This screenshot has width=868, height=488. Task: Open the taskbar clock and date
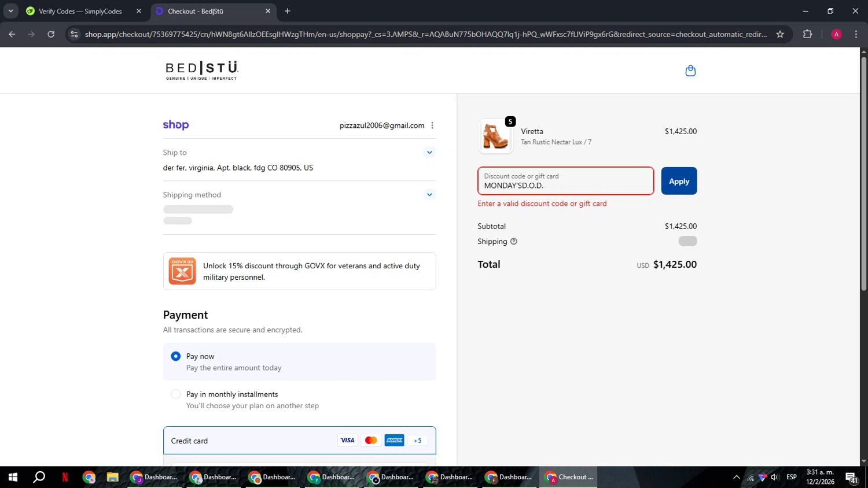coord(821,477)
